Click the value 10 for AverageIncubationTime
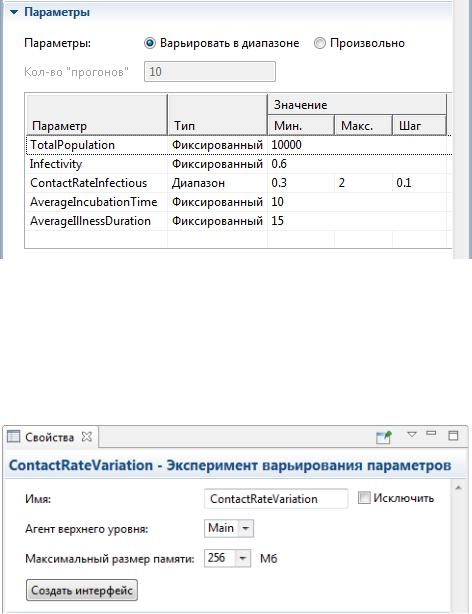This screenshot has height=614, width=472. click(x=277, y=202)
